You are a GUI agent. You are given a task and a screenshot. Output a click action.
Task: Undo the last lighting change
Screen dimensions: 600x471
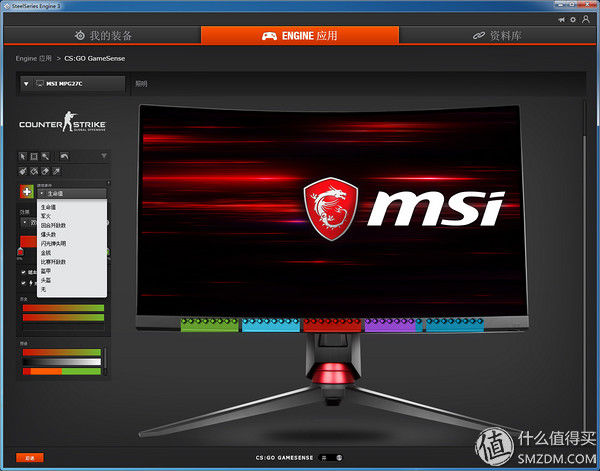[x=64, y=156]
